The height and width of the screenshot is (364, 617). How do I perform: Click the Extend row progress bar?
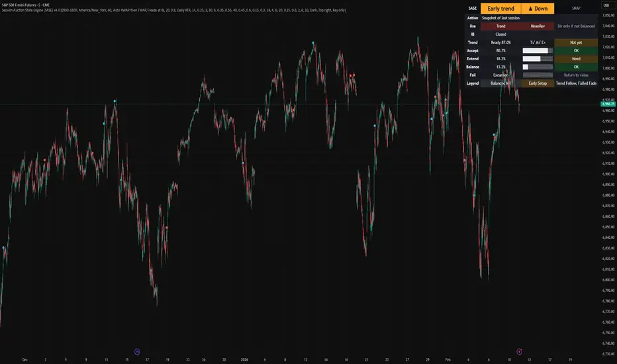(x=538, y=59)
